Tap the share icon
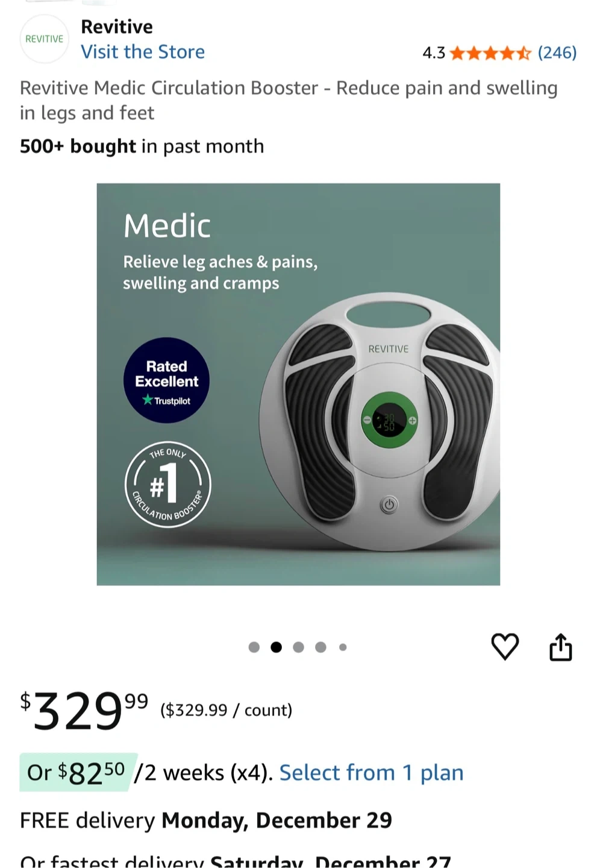The width and height of the screenshot is (597, 868). pos(560,647)
